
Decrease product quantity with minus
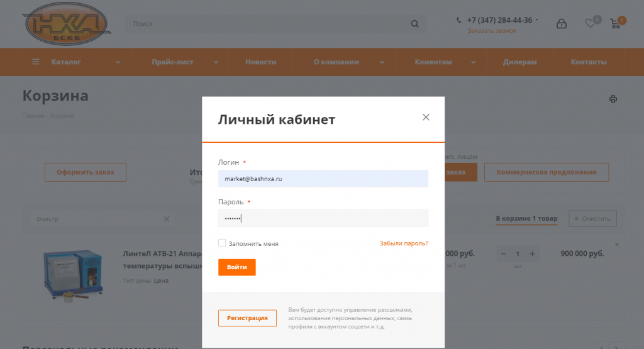[504, 254]
